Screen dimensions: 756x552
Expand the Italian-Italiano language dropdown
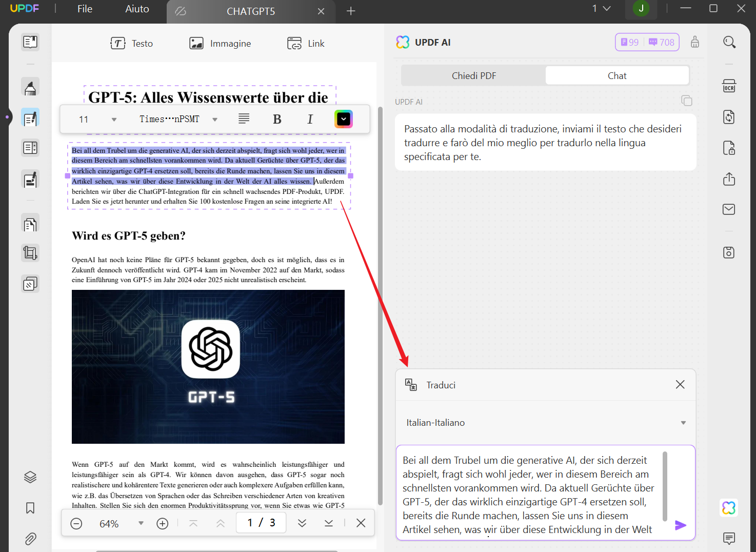(x=546, y=423)
